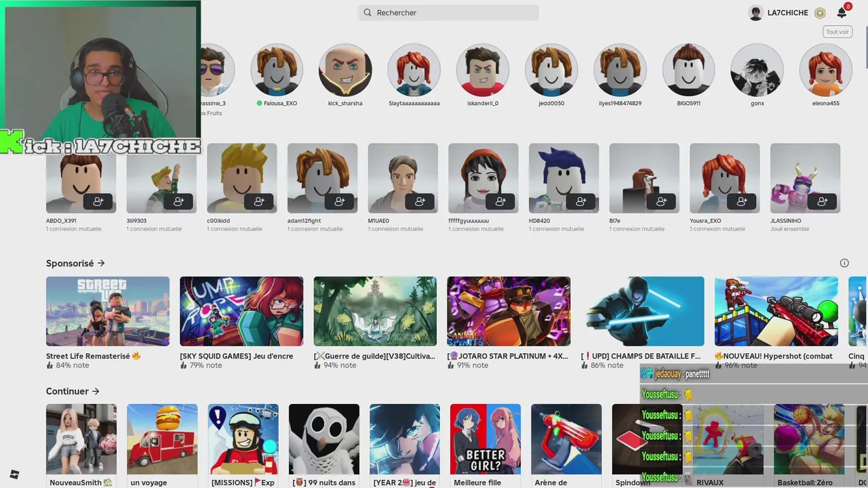Add friend JLASSINIHO via add icon

coord(823,201)
